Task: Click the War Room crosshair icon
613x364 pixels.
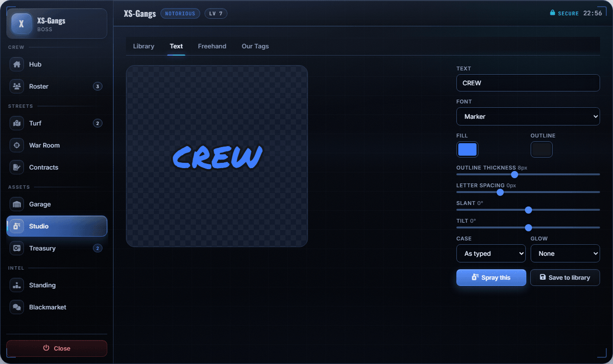Action: 17,145
